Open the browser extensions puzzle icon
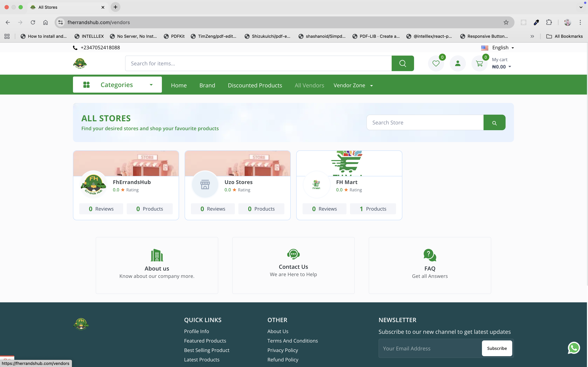588x367 pixels. coord(549,22)
